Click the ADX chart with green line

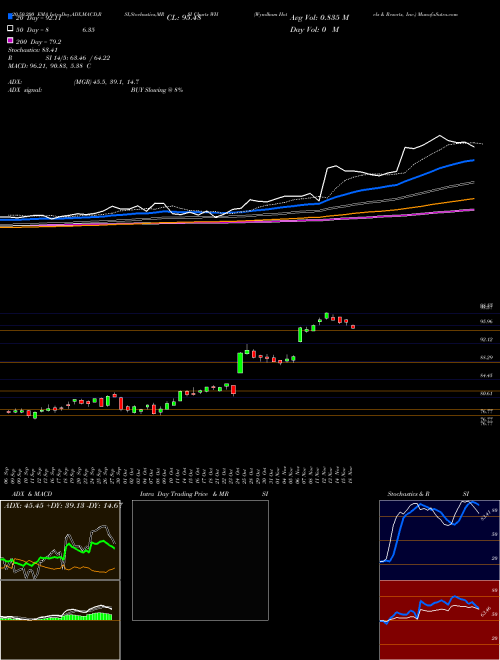pyautogui.click(x=60, y=540)
